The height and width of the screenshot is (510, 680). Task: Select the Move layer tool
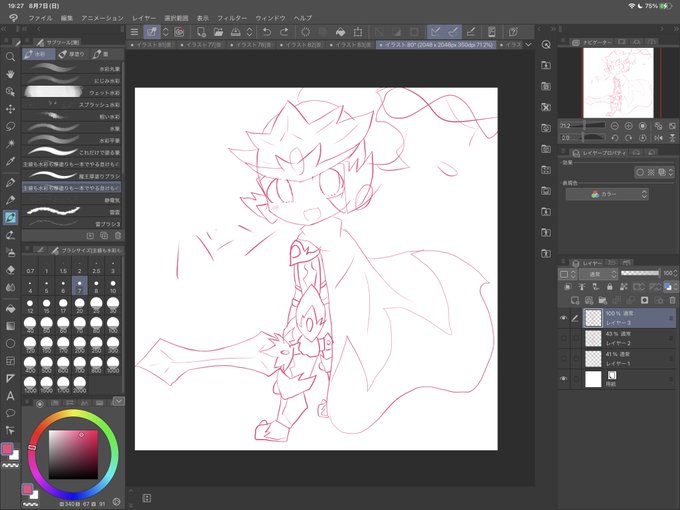10,109
